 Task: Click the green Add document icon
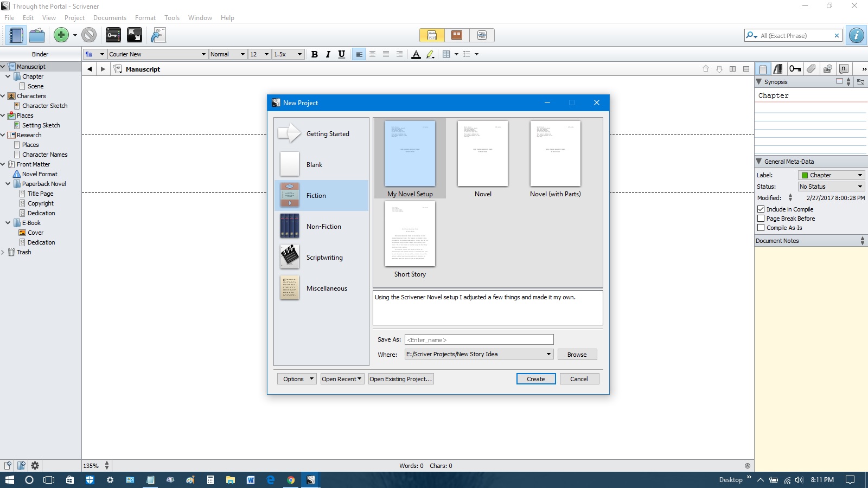click(61, 35)
